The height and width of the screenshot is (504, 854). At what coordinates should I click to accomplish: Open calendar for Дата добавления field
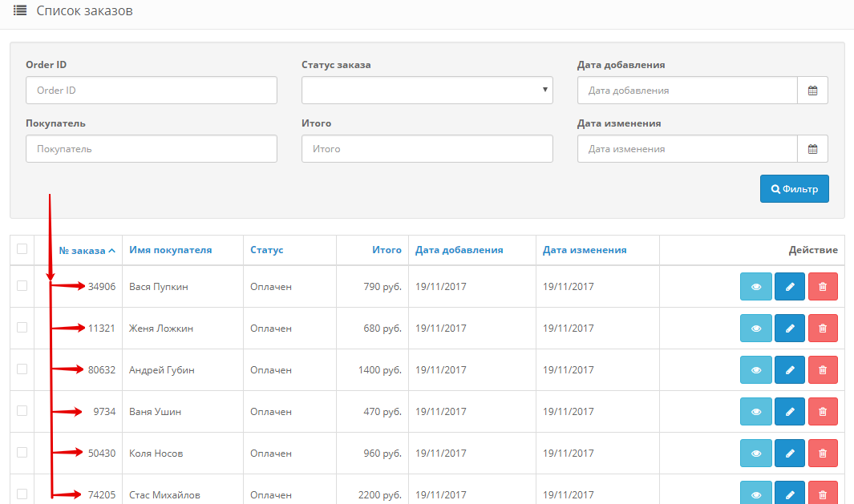(x=812, y=91)
